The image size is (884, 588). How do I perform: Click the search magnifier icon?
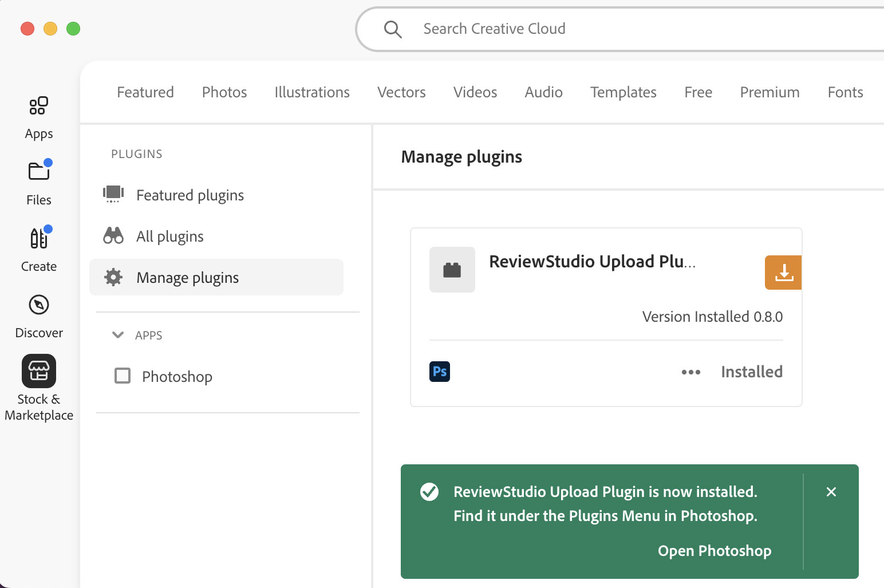coord(393,29)
